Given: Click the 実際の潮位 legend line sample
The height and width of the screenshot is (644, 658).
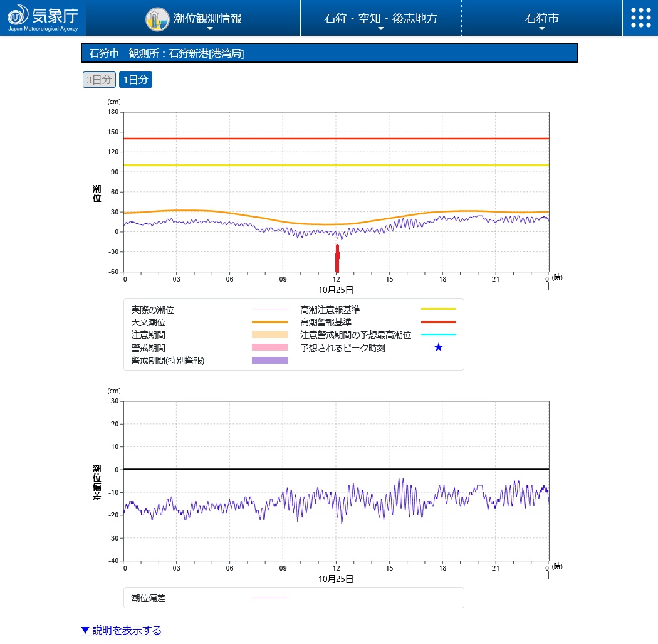Looking at the screenshot, I should (269, 309).
